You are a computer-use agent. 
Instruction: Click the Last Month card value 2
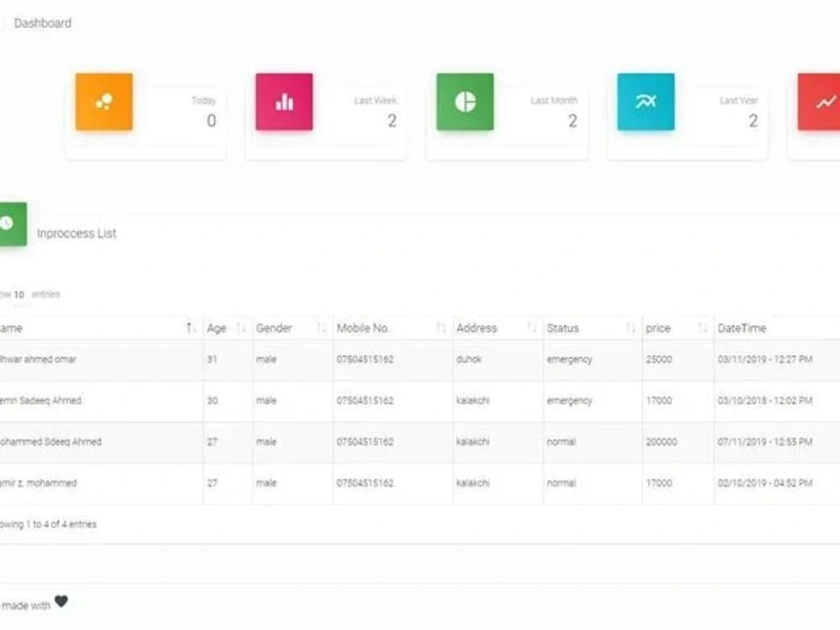(573, 121)
